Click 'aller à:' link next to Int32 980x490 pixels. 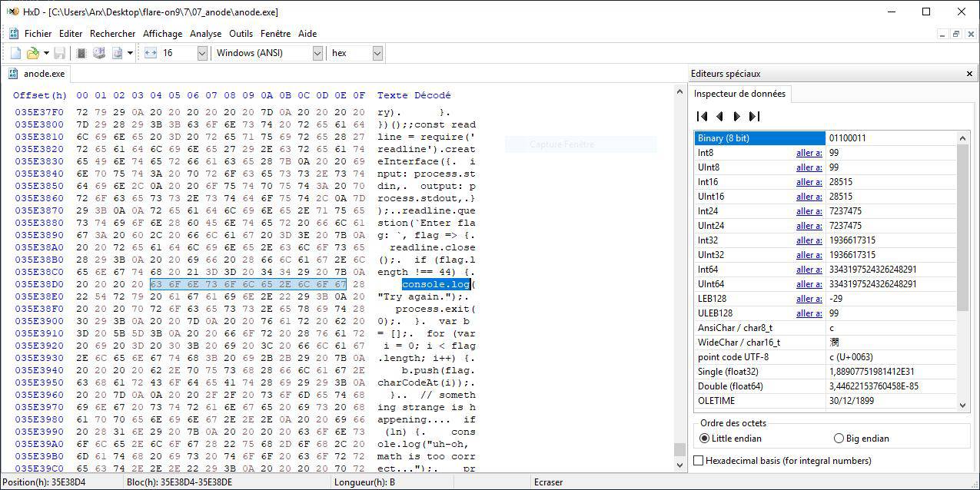(x=809, y=240)
